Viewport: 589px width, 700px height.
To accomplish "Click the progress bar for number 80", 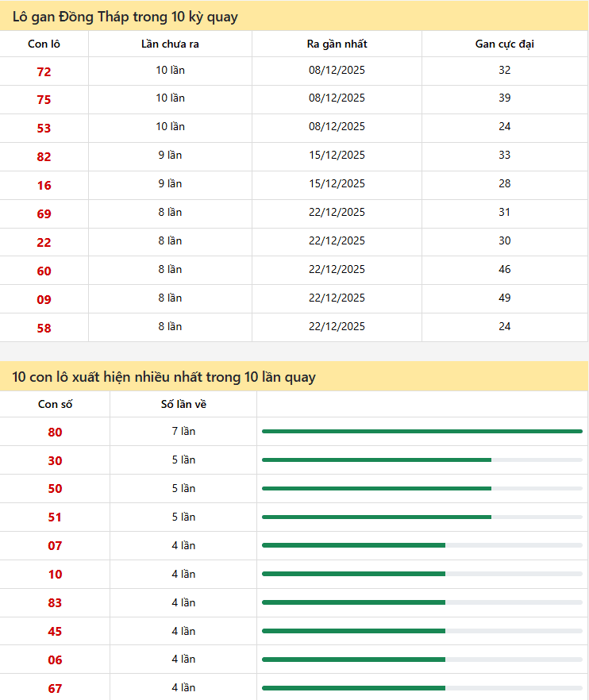I will pyautogui.click(x=422, y=431).
